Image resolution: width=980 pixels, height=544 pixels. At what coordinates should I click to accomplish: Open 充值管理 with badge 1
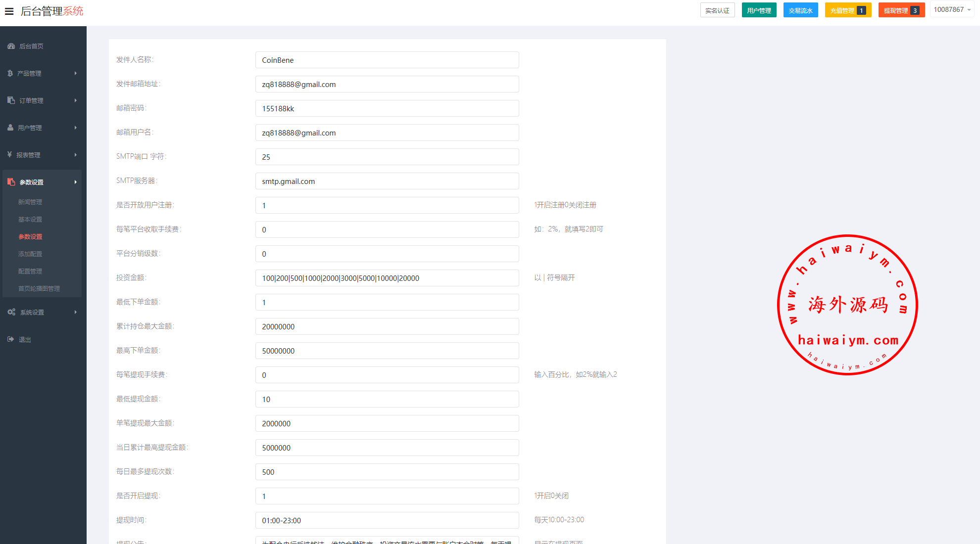847,10
